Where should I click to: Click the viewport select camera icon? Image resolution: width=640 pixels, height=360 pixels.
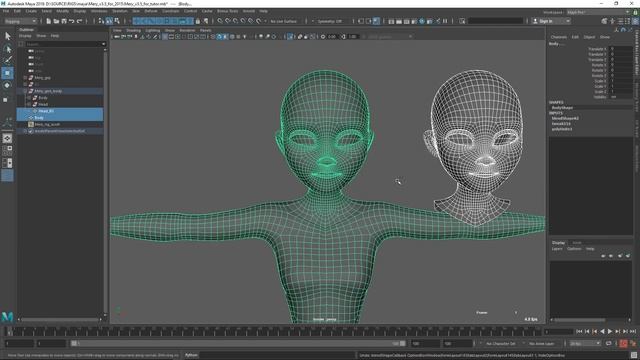click(117, 37)
